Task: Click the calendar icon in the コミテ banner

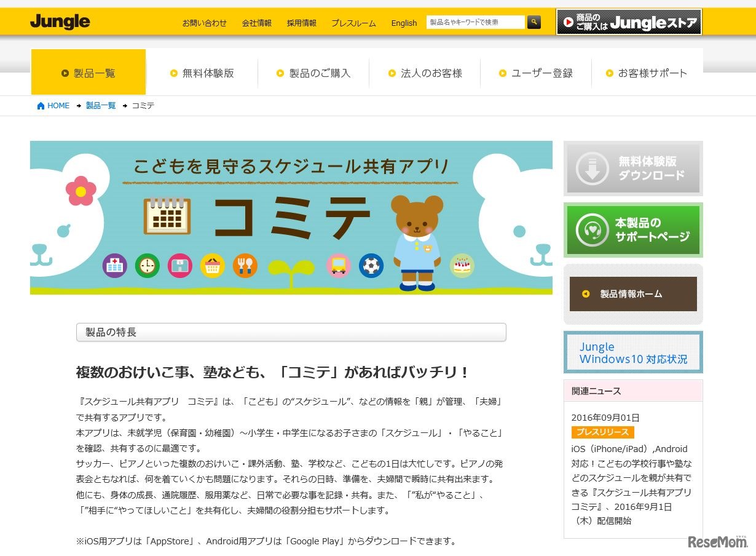Action: 167,216
